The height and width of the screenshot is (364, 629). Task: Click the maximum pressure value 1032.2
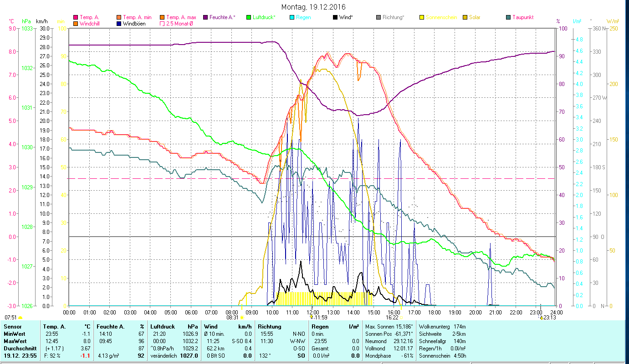coord(189,341)
